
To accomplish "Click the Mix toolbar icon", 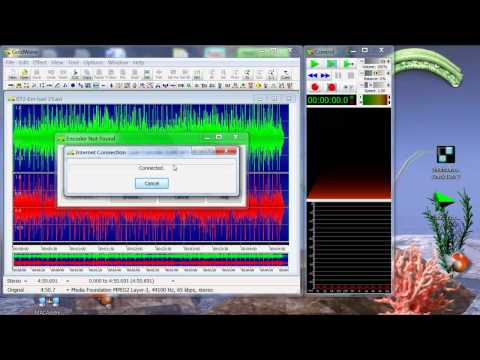I will coord(123,74).
